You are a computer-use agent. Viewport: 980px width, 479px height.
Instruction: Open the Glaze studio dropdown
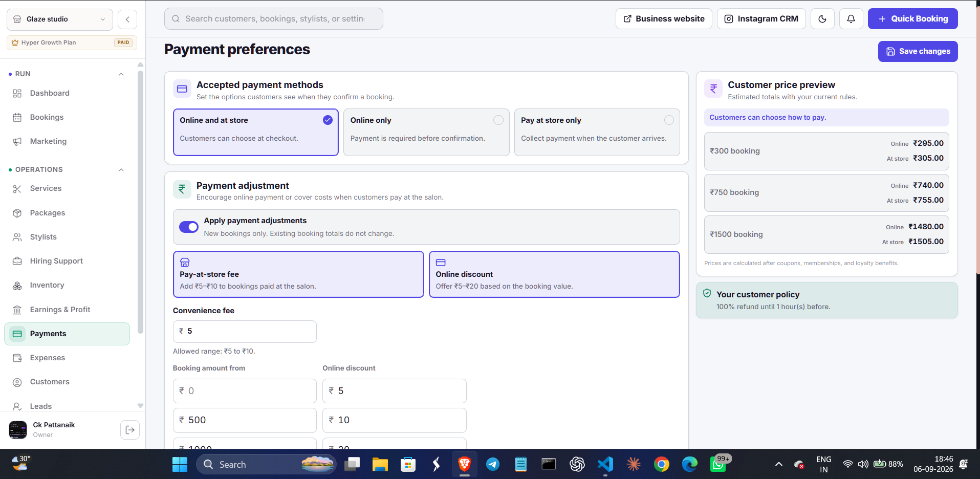[x=60, y=19]
